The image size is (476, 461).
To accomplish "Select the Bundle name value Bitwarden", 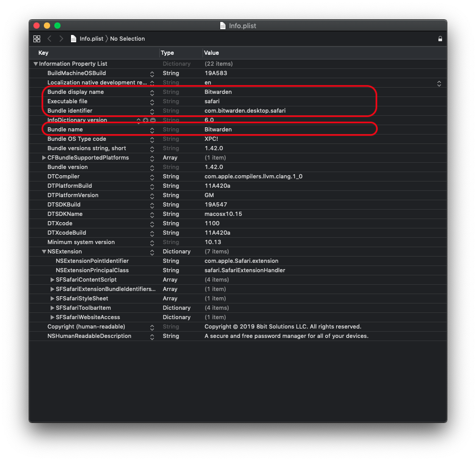I will (218, 129).
